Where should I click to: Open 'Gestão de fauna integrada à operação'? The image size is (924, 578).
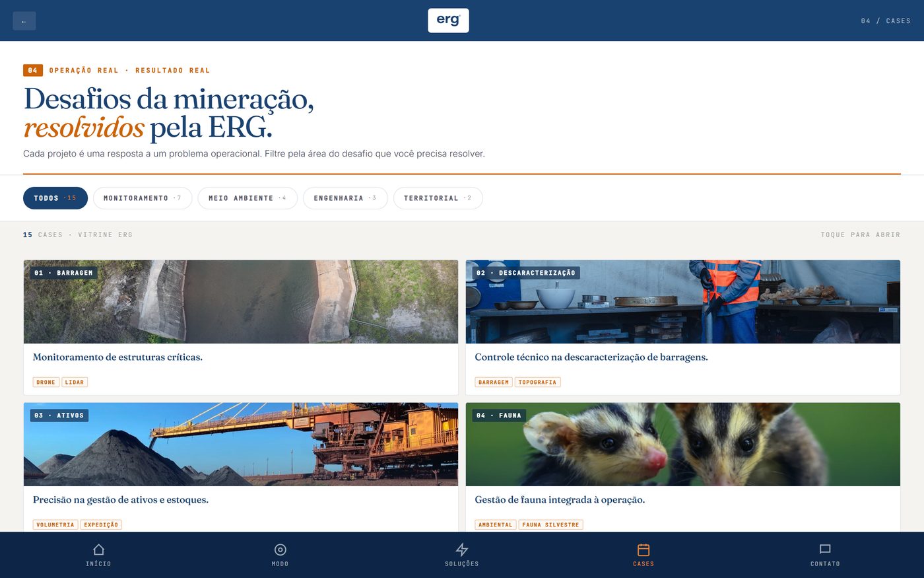point(560,500)
